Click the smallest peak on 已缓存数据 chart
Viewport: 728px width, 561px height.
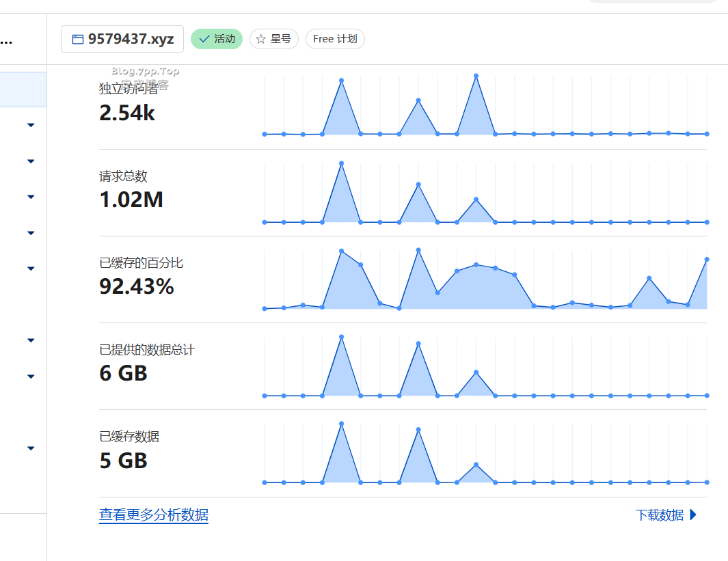[x=476, y=465]
